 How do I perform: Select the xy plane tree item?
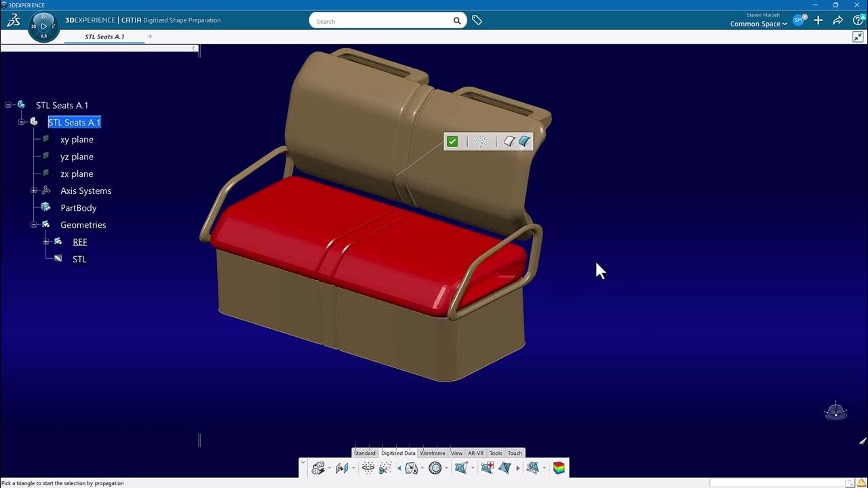(77, 140)
